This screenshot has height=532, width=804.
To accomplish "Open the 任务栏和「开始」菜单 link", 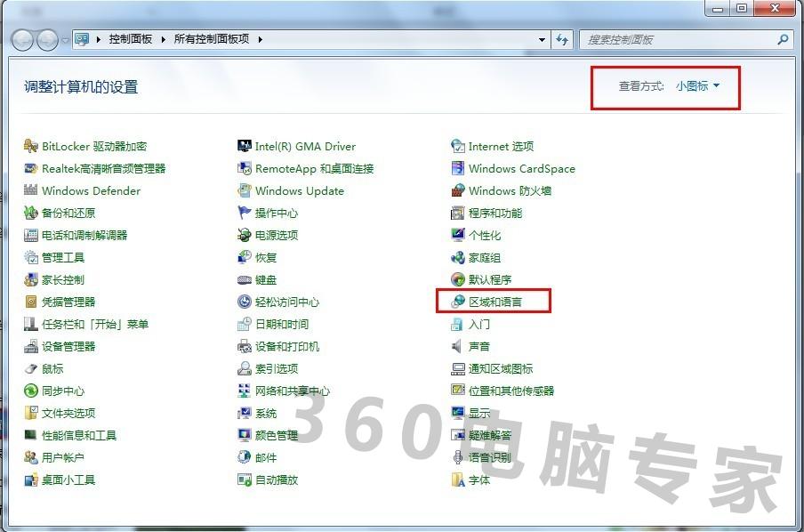I will tap(95, 324).
